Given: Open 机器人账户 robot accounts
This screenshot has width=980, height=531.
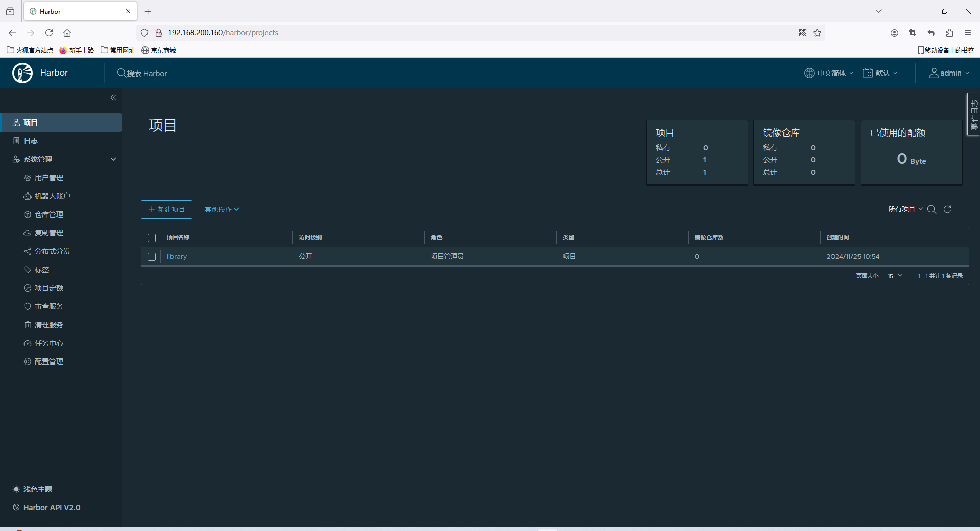Looking at the screenshot, I should (x=52, y=196).
